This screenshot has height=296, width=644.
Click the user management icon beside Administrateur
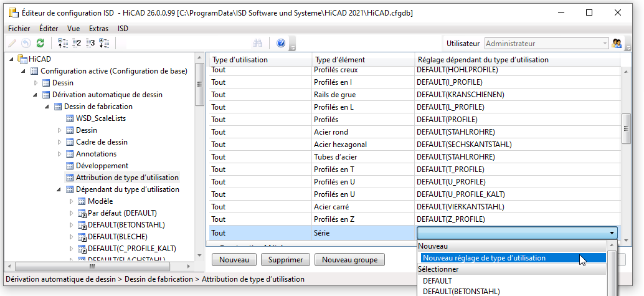617,44
